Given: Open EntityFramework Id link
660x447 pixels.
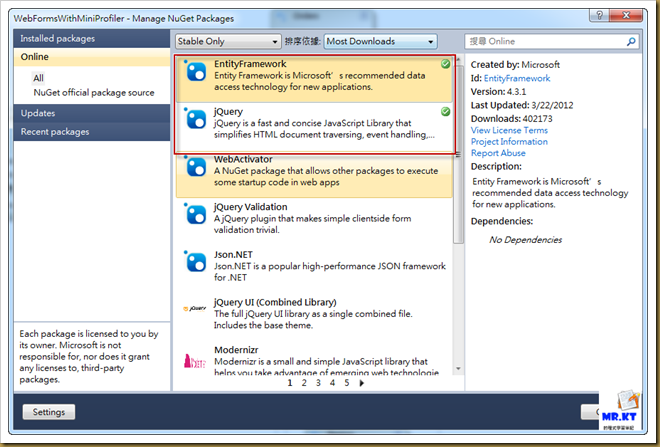Looking at the screenshot, I should (x=517, y=78).
